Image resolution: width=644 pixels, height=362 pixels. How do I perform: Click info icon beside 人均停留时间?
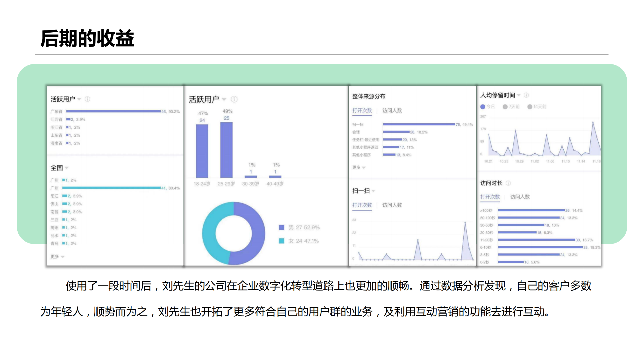pyautogui.click(x=526, y=95)
